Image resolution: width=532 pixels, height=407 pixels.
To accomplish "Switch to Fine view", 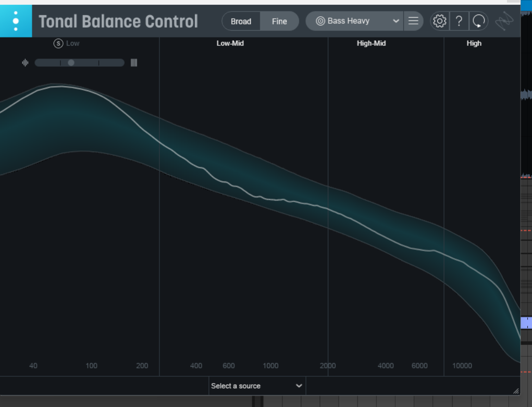I will [280, 21].
